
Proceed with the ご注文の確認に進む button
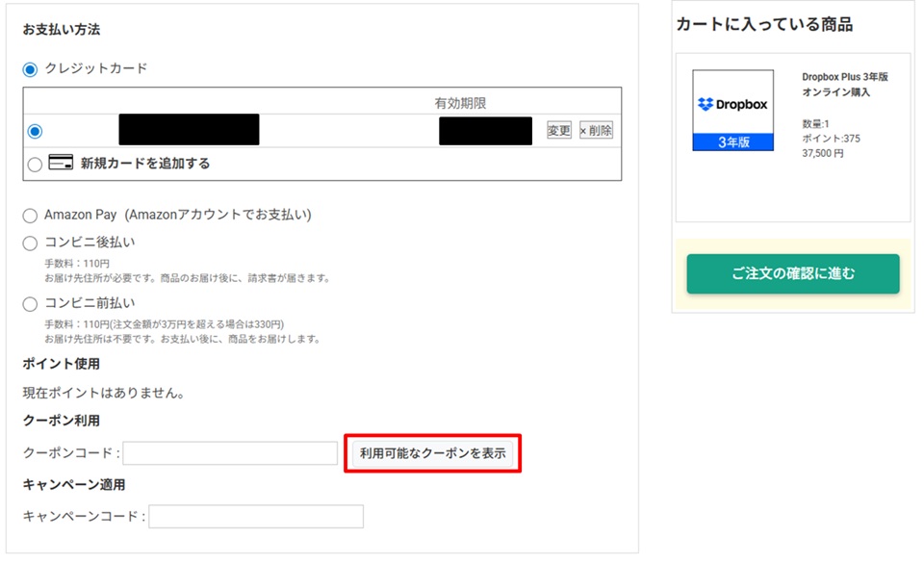pyautogui.click(x=792, y=274)
